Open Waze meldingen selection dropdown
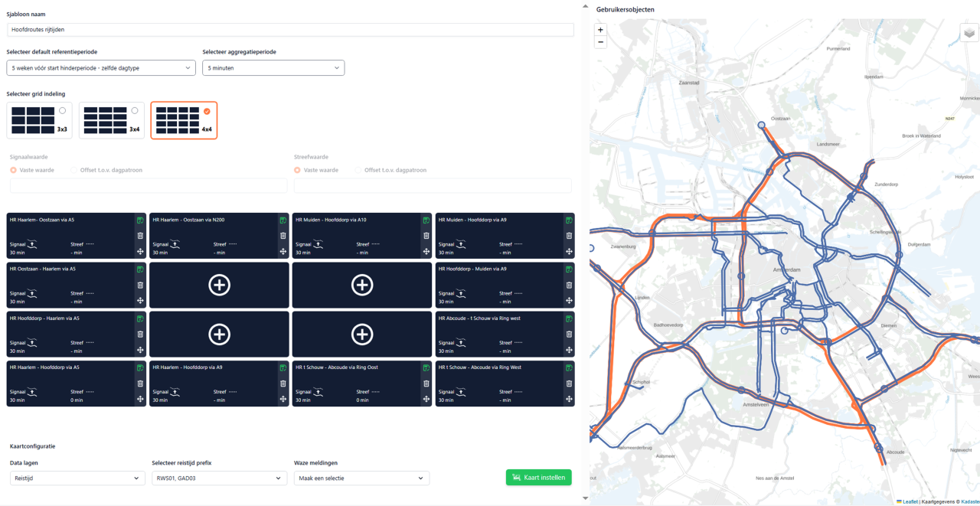Screen dimensions: 980x506 [361, 478]
